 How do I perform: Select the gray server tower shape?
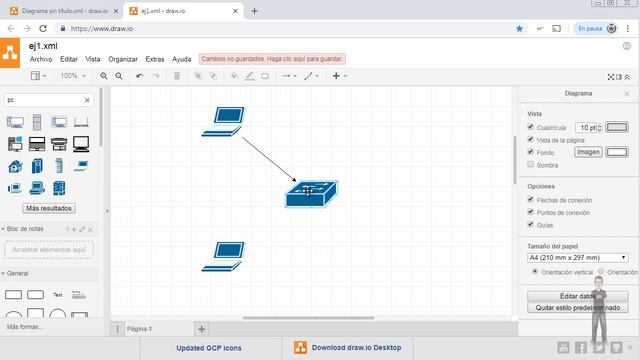[37, 122]
